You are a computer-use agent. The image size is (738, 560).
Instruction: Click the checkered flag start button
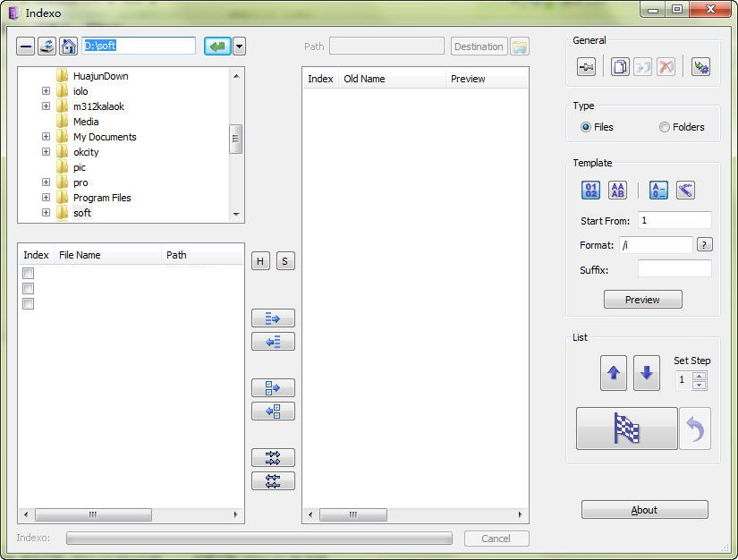626,428
